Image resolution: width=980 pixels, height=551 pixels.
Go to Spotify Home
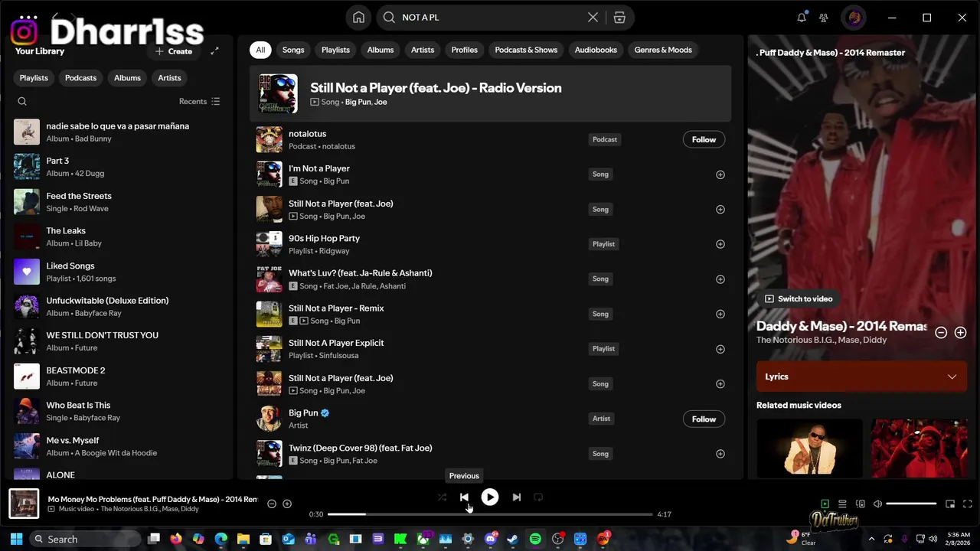[x=358, y=18]
